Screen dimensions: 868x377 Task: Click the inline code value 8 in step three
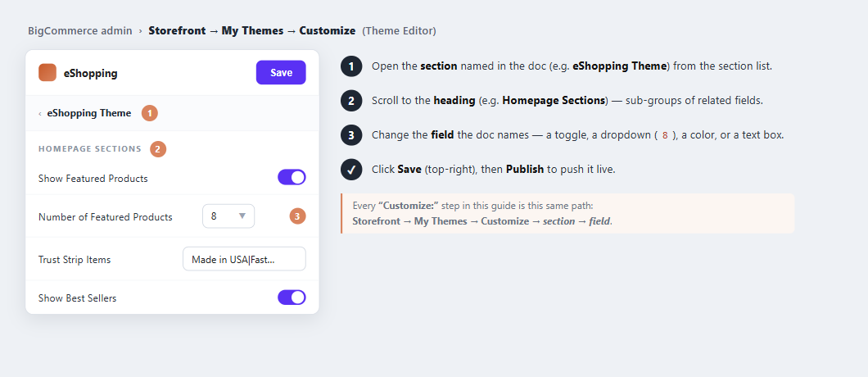[x=665, y=135]
